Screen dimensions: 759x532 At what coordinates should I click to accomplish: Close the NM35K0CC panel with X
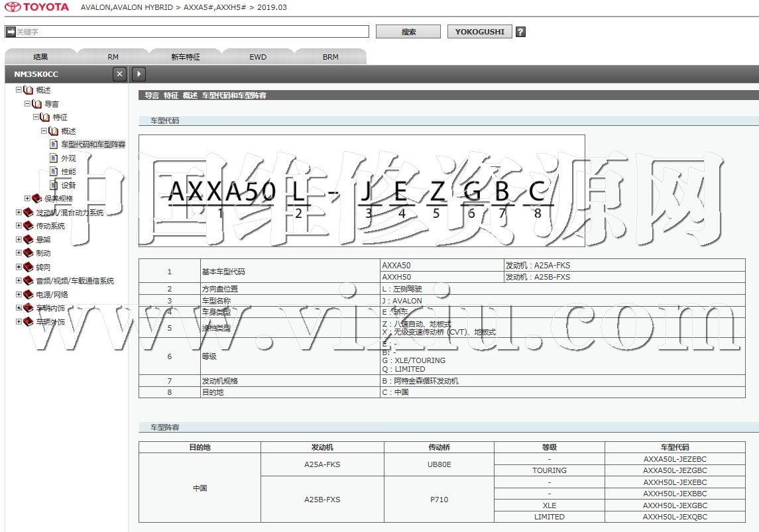tap(119, 74)
